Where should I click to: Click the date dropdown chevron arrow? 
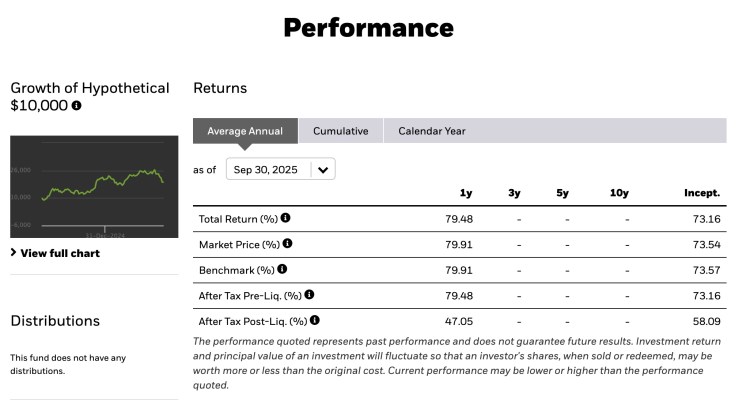323,170
